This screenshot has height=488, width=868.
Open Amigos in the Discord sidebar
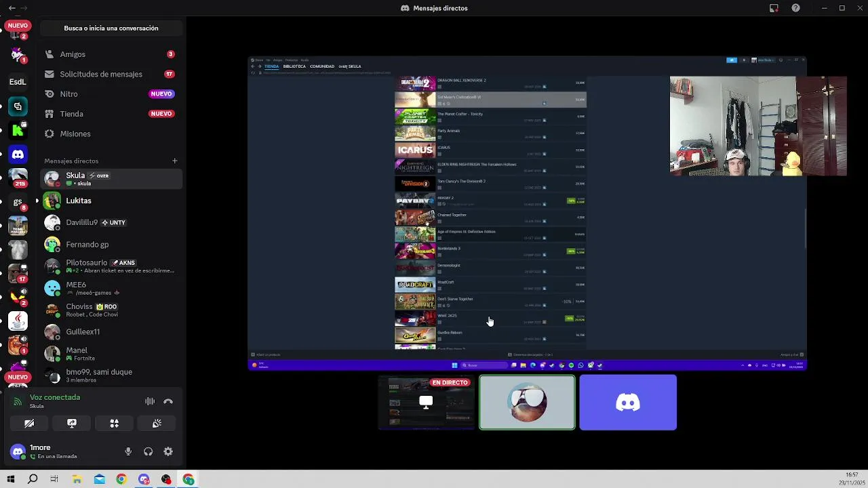click(x=111, y=54)
